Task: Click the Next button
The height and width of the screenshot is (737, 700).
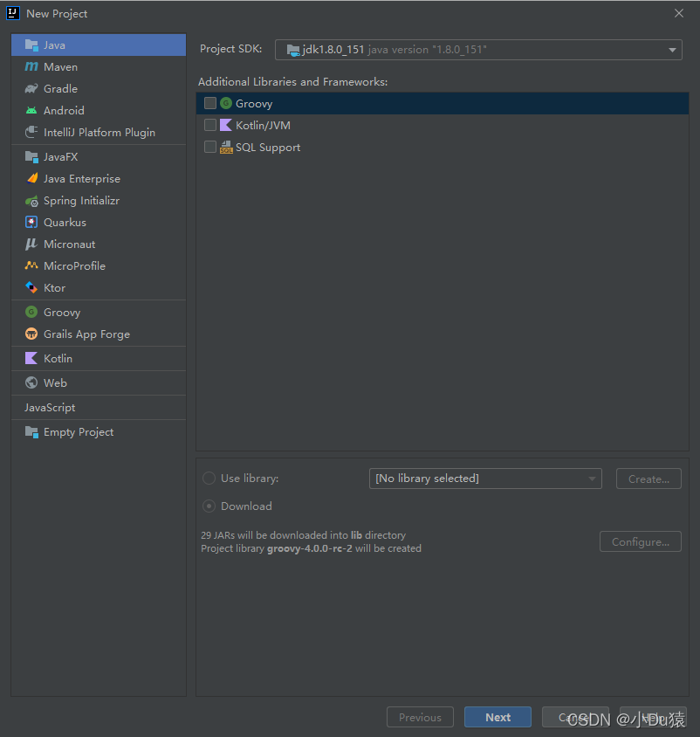Action: click(498, 717)
